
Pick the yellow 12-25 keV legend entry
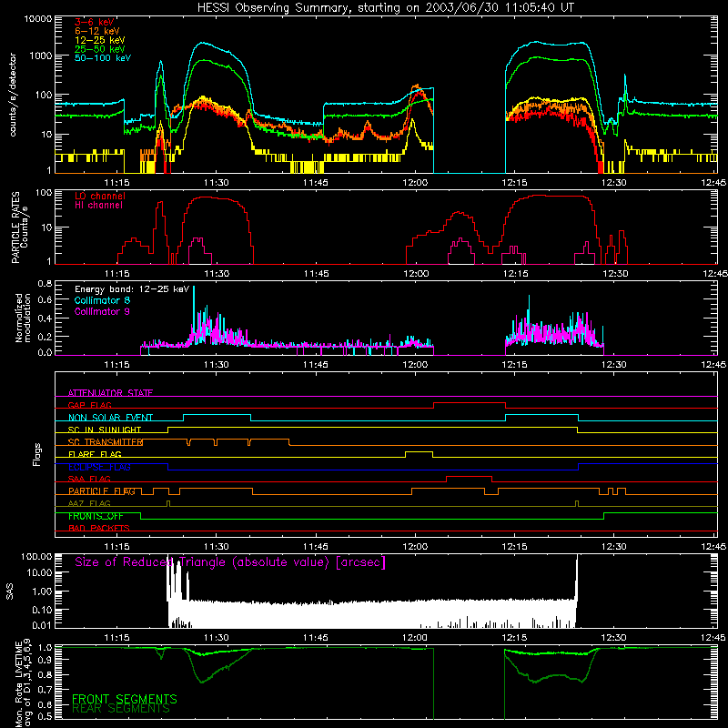(x=99, y=40)
